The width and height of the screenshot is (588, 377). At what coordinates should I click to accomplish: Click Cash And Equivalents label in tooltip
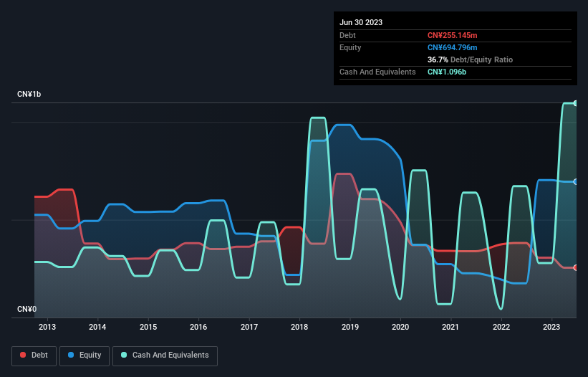pyautogui.click(x=377, y=72)
